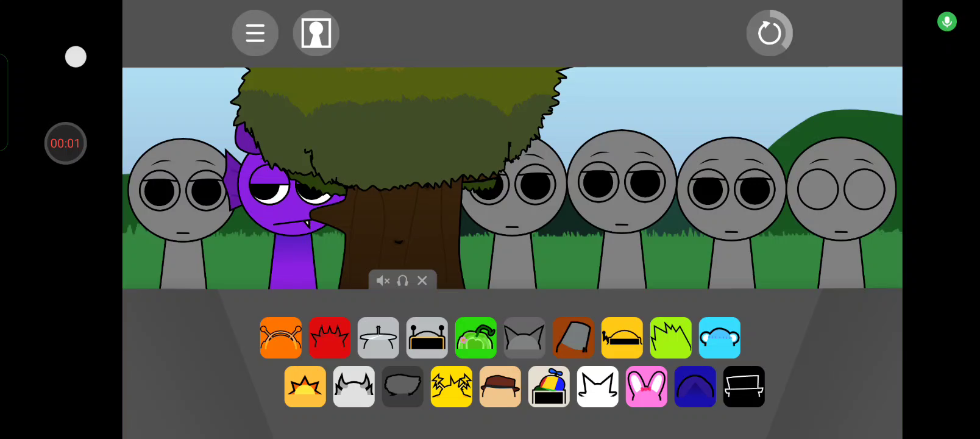Select the dimmed gray cat-ear icon

click(525, 338)
